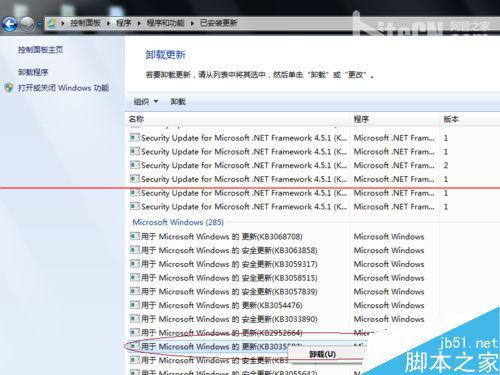Click Microsoft Windows program cell of KB3058515
This screenshot has height=375, width=500.
click(389, 278)
